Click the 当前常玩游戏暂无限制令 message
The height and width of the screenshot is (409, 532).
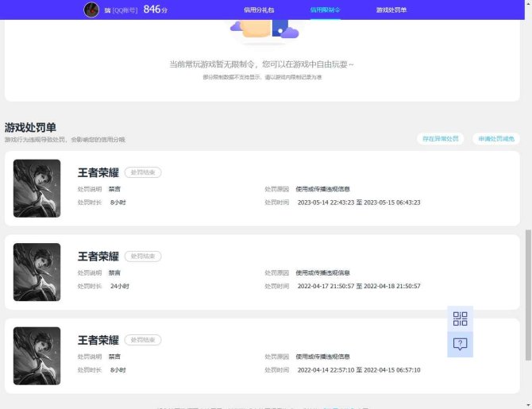tap(261, 64)
